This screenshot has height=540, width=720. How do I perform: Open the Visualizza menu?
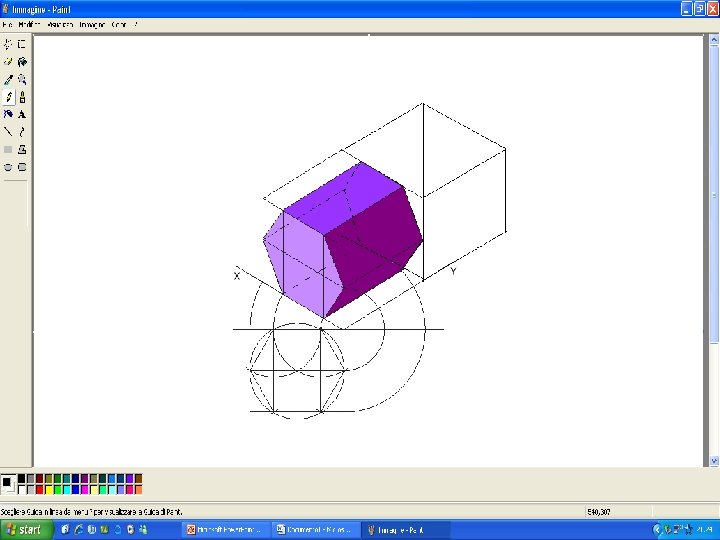pos(60,25)
